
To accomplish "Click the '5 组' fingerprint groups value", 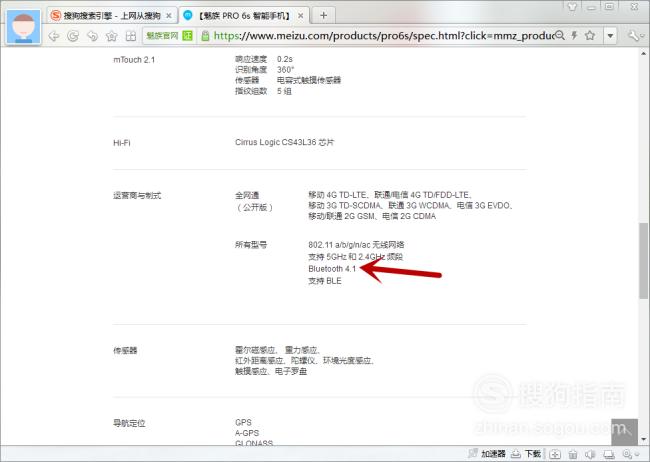I will pyautogui.click(x=284, y=91).
